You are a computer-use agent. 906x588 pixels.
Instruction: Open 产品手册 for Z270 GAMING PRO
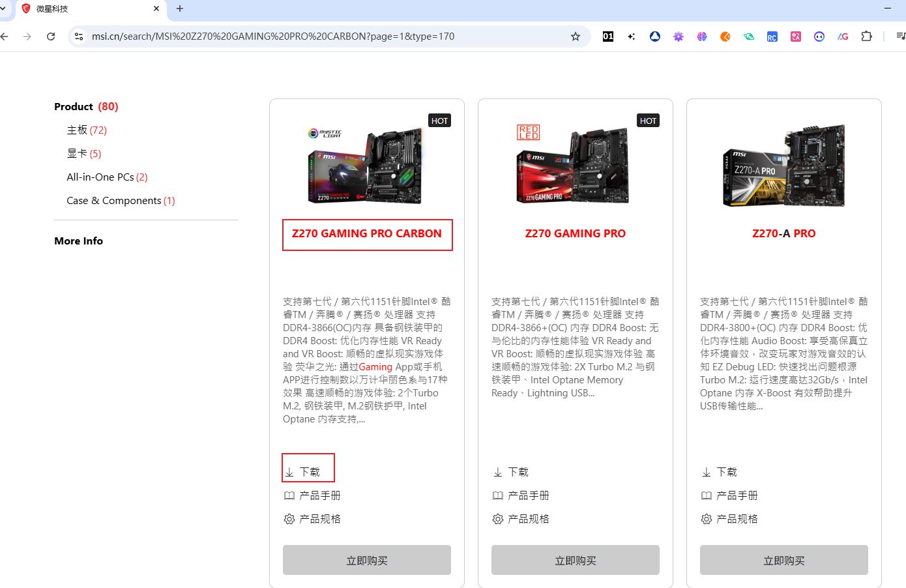coord(521,495)
